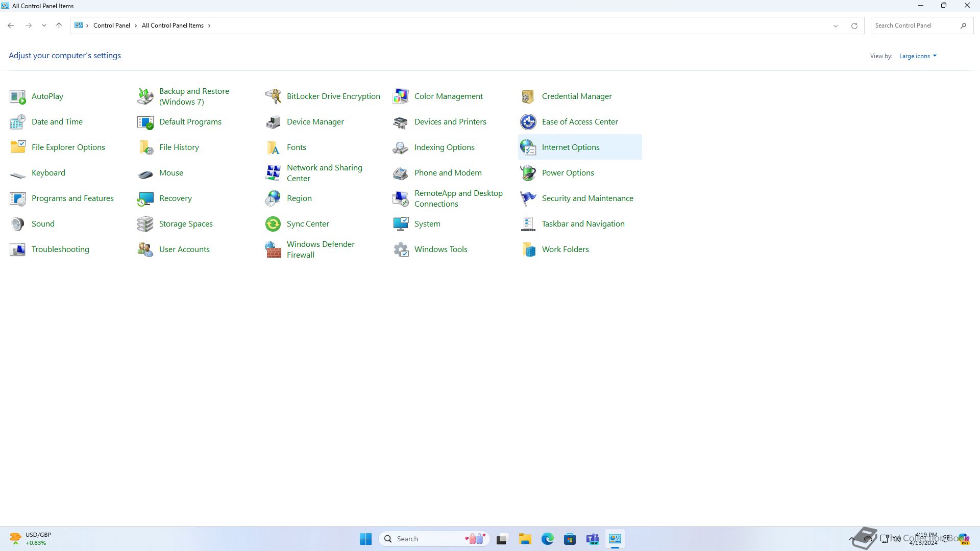Open the Sync Center link
Image resolution: width=980 pixels, height=551 pixels.
308,224
